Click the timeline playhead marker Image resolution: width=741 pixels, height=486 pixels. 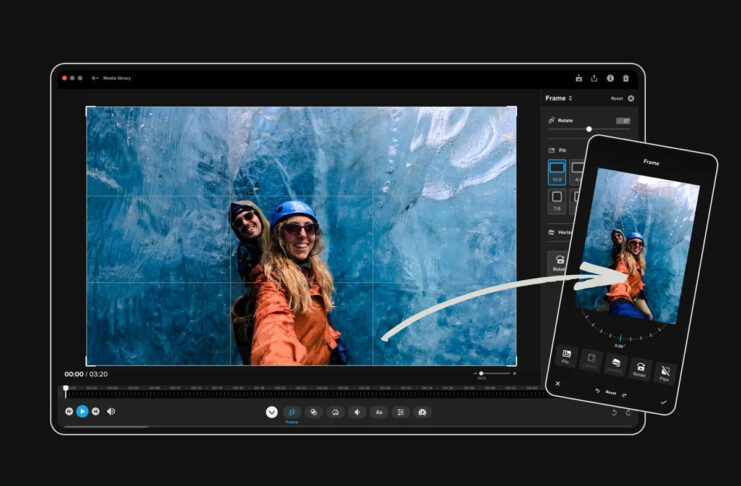[x=66, y=391]
